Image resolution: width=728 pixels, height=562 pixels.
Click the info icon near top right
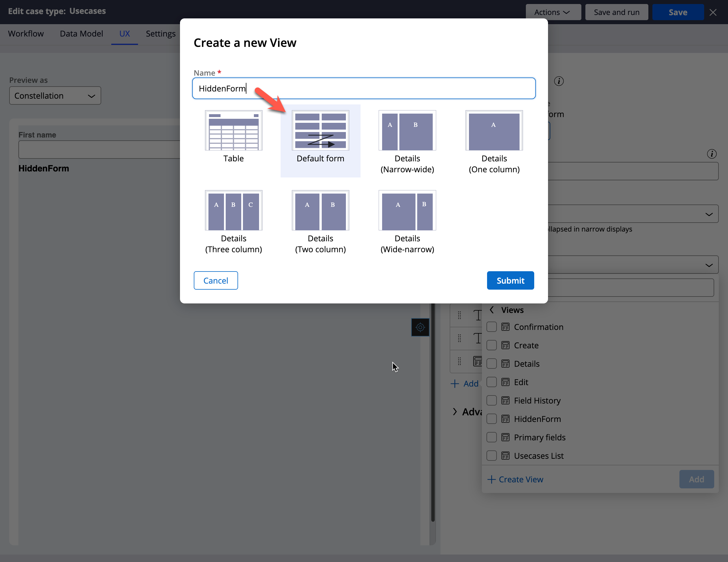click(x=559, y=81)
